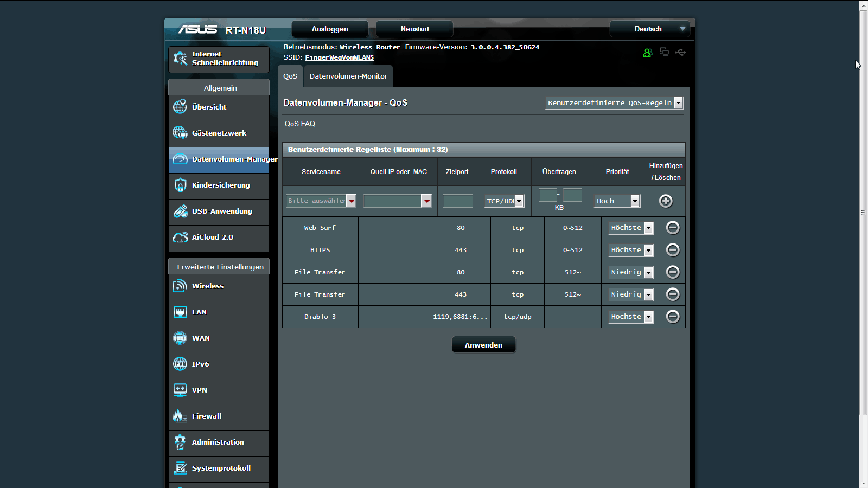The image size is (868, 488).
Task: Open the Hoch priority dropdown
Action: [x=617, y=201]
